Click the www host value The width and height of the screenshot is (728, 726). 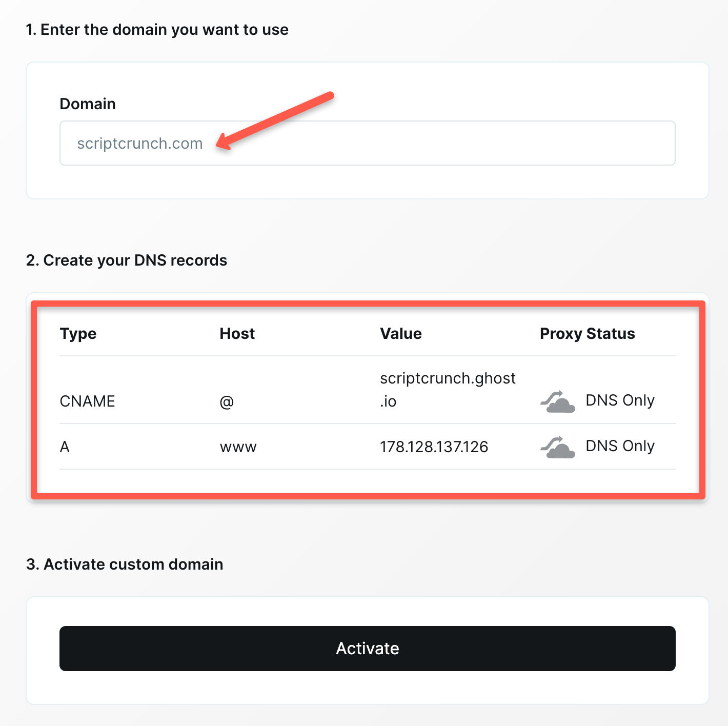[x=238, y=448]
